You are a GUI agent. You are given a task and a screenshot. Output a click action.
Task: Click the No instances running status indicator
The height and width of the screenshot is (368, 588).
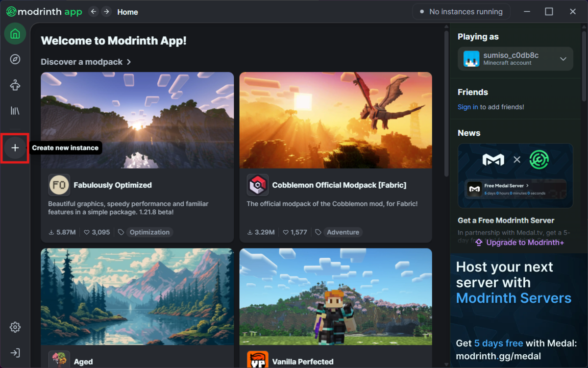click(x=461, y=11)
